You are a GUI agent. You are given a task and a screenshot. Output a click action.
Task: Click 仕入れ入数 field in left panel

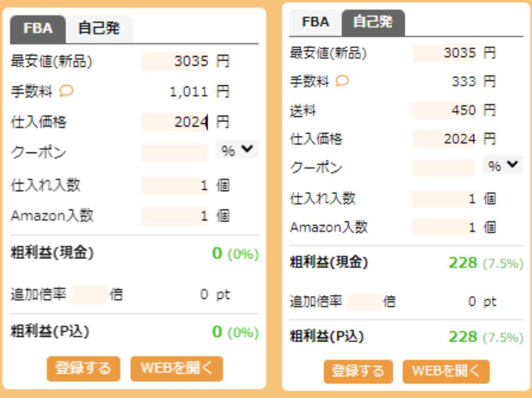coord(174,186)
